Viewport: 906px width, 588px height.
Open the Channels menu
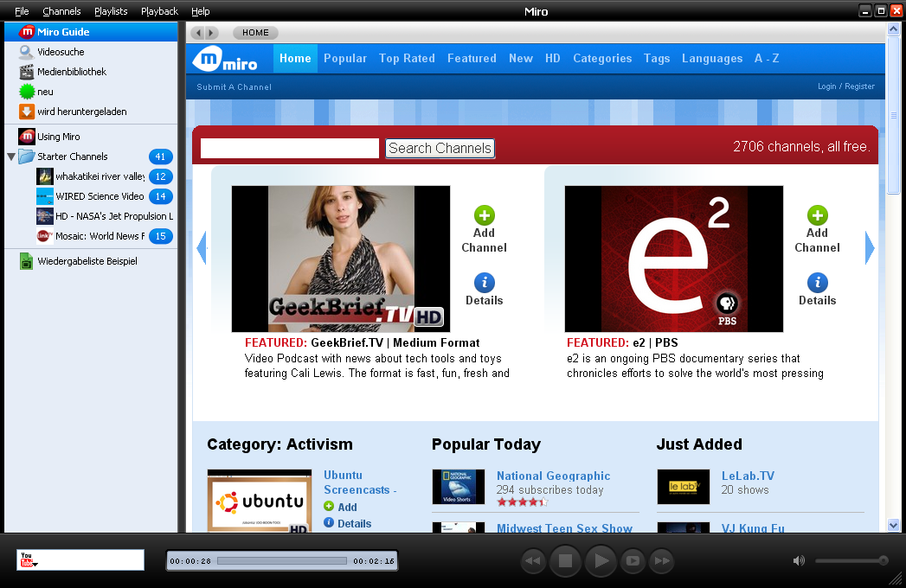(x=61, y=11)
